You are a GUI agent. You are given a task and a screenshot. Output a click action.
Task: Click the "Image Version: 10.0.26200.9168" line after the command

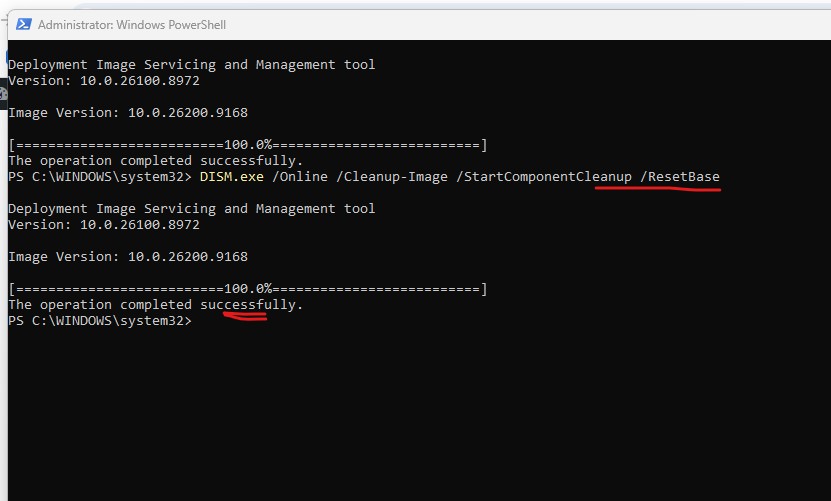pyautogui.click(x=128, y=257)
